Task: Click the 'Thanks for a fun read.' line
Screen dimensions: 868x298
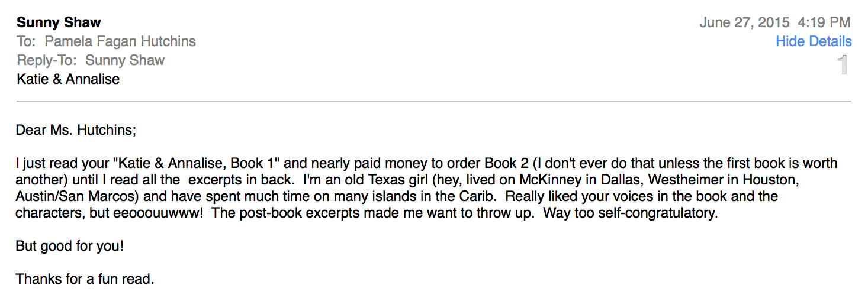Action: (x=85, y=278)
